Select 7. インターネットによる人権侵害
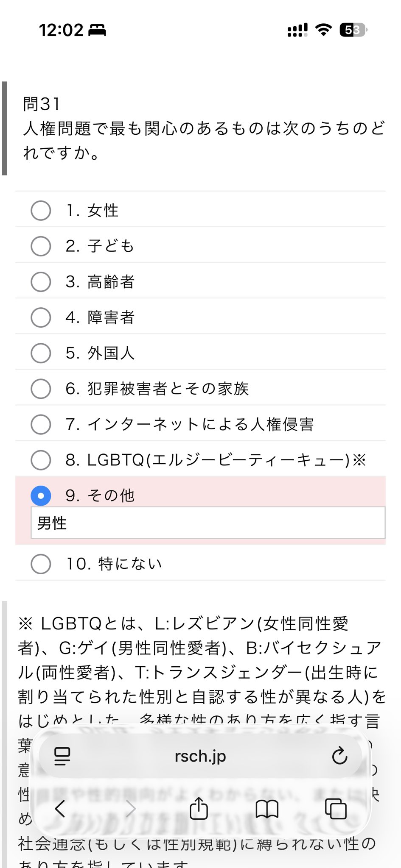 [41, 424]
